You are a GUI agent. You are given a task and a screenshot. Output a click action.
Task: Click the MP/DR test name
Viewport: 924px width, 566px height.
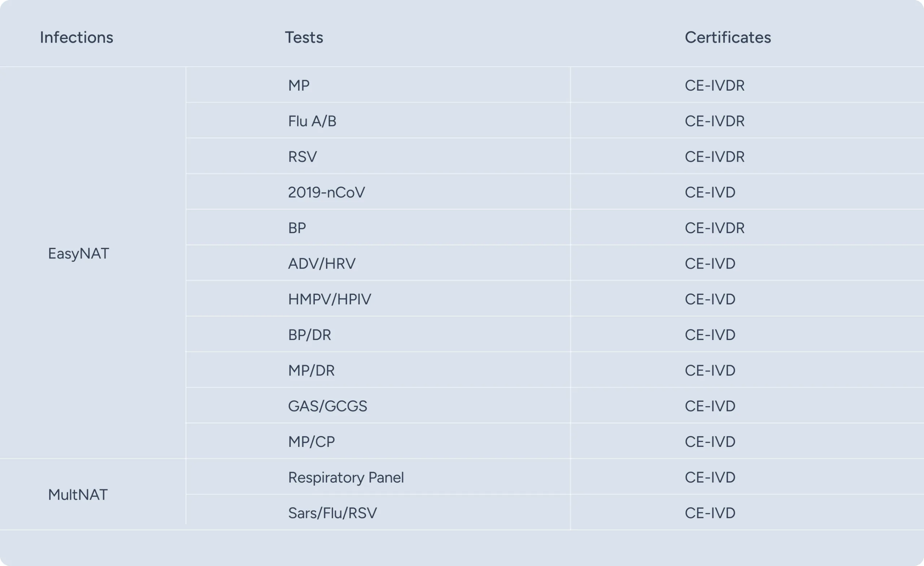tap(311, 371)
